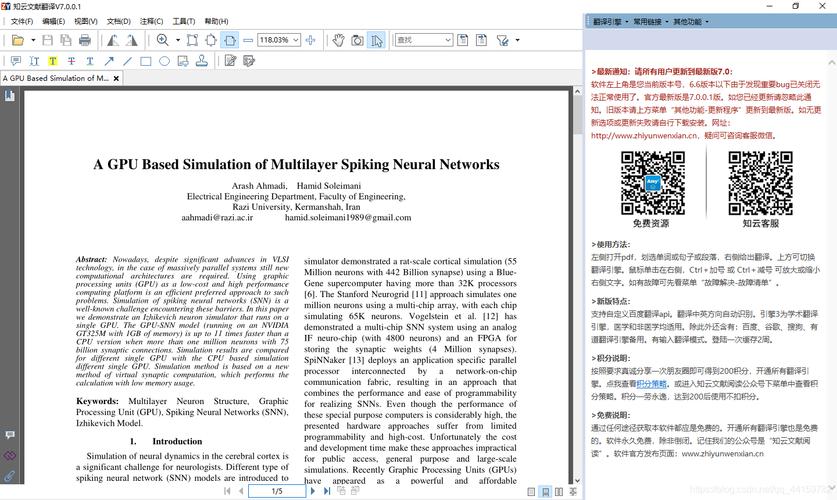Screen dimensions: 837x500
Task: Zoom out with minus icon
Action: [248, 40]
